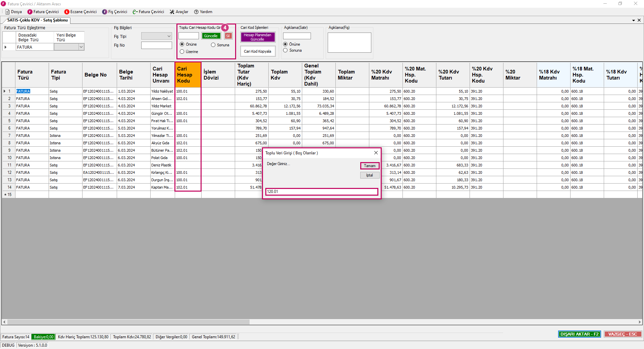
Task: Click the Açıklama(Fiş) text area
Action: (350, 43)
